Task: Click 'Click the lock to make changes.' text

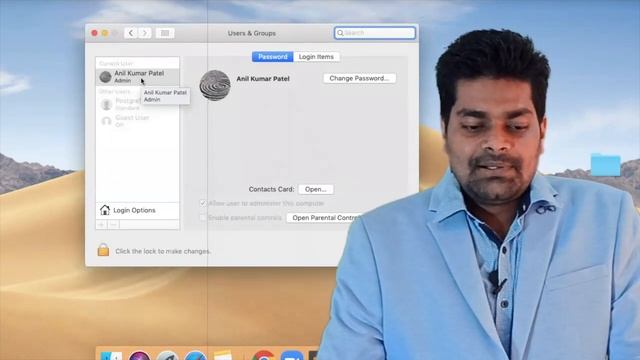Action: click(163, 251)
